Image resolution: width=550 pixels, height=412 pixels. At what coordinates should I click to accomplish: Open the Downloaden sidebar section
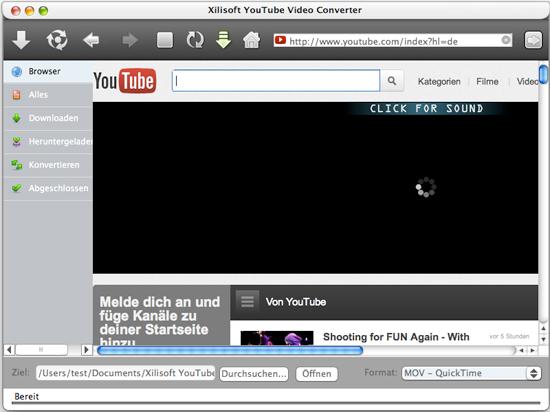pos(48,118)
